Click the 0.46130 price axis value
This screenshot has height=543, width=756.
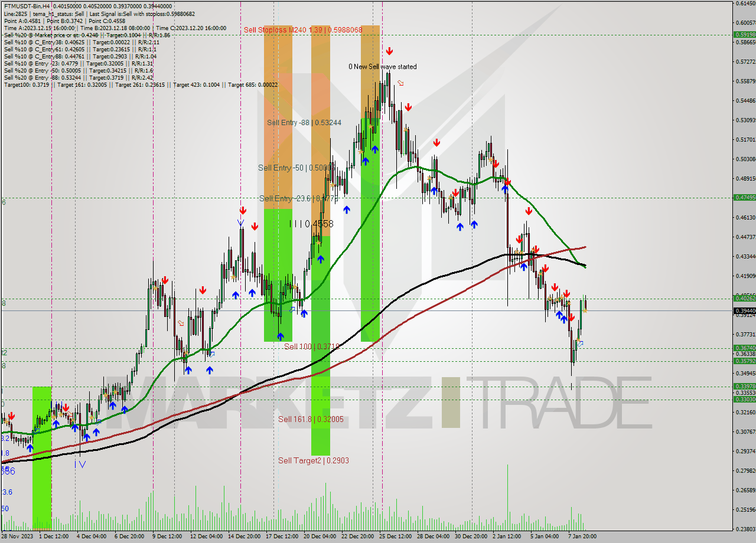tap(745, 217)
